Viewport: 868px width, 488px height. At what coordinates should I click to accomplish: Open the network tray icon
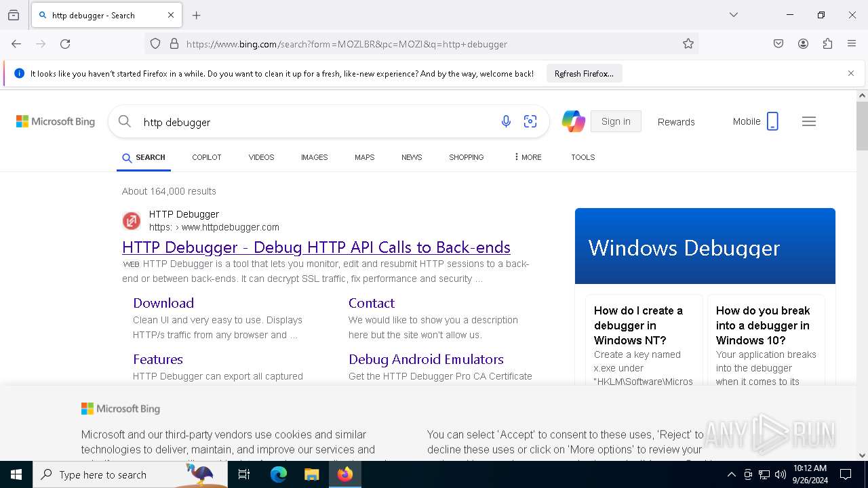click(x=764, y=474)
